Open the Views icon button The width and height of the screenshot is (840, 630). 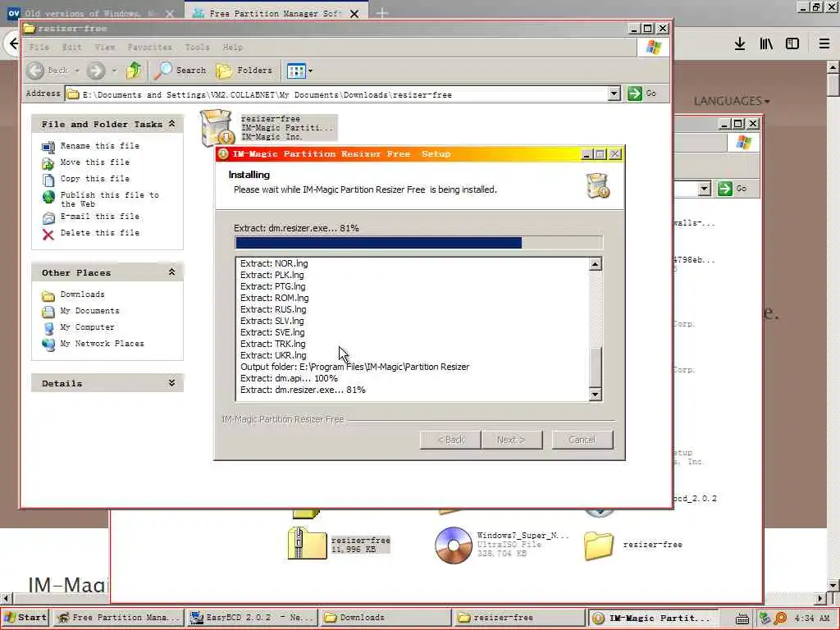(296, 71)
